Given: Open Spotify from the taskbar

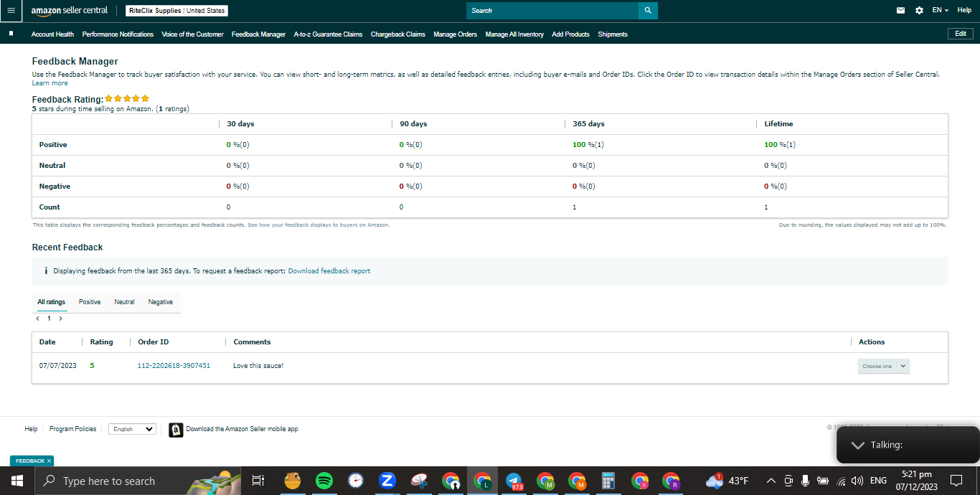Looking at the screenshot, I should [x=324, y=481].
